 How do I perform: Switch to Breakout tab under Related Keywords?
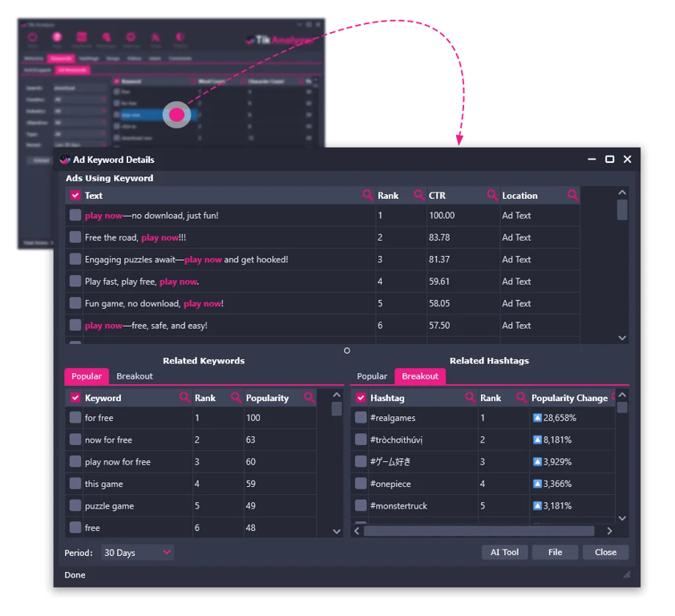coord(135,376)
